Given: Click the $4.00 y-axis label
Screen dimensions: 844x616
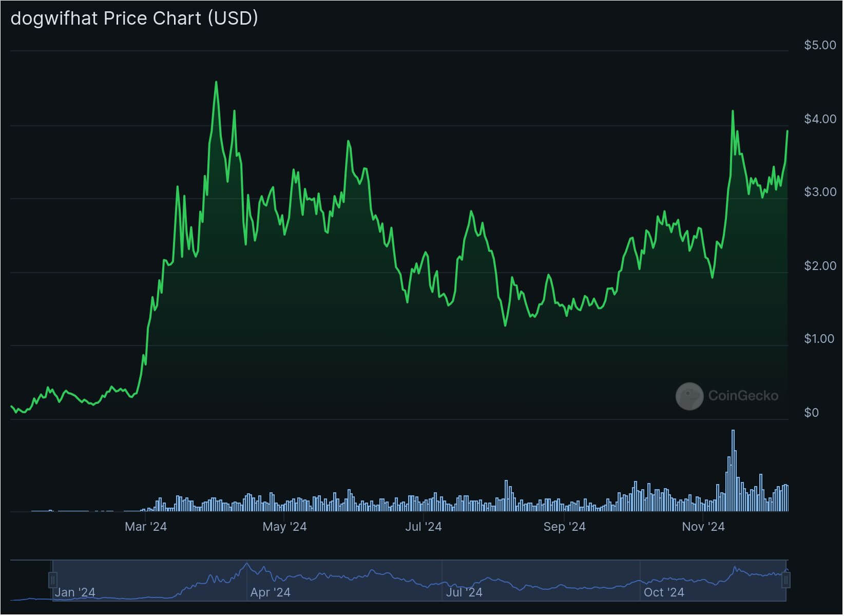Looking at the screenshot, I should point(820,119).
